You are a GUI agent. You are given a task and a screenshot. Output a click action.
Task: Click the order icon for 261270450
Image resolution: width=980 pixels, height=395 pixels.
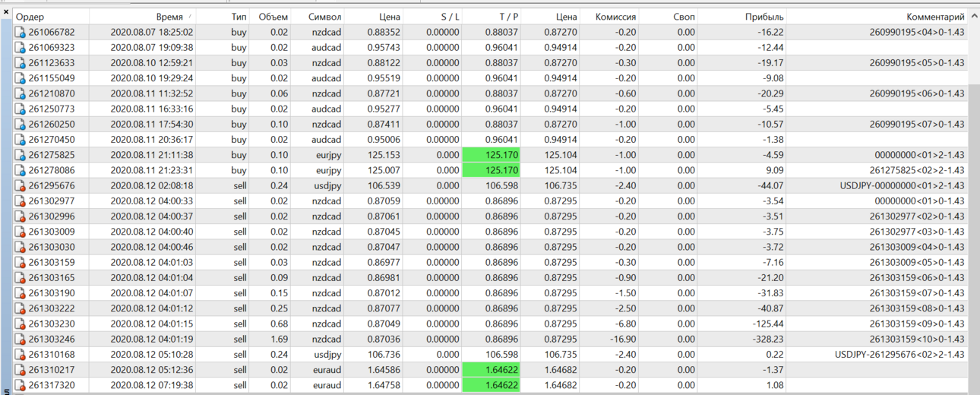21,140
